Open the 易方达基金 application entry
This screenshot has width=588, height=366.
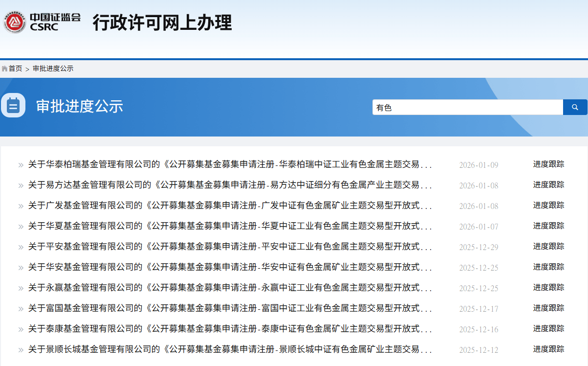pyautogui.click(x=230, y=185)
